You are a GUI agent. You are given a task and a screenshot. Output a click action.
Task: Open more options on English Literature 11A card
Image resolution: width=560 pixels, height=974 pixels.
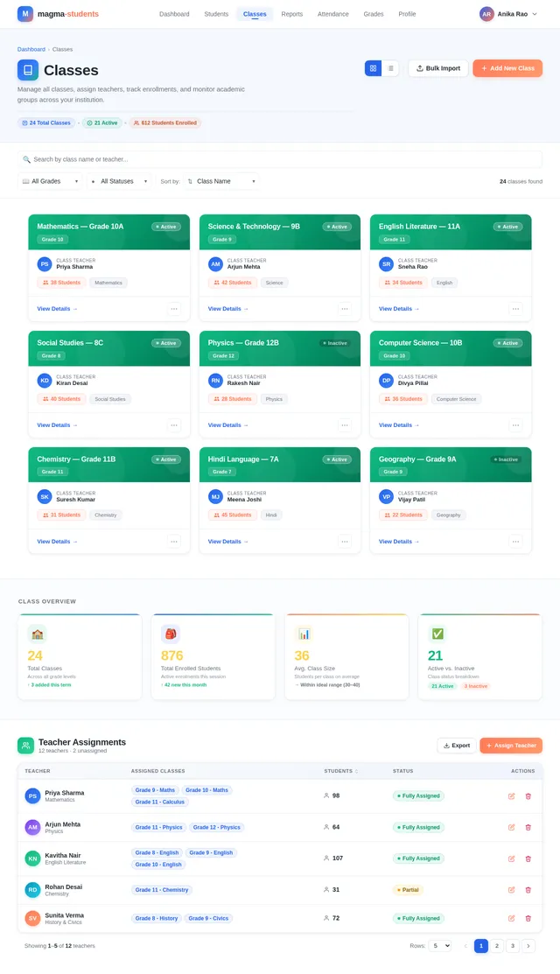tap(515, 309)
